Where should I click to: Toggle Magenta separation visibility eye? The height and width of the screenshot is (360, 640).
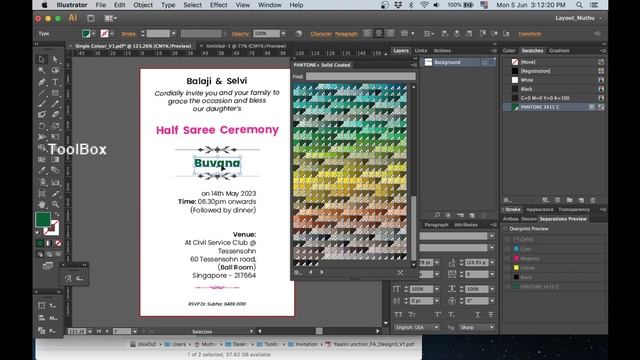pyautogui.click(x=507, y=258)
